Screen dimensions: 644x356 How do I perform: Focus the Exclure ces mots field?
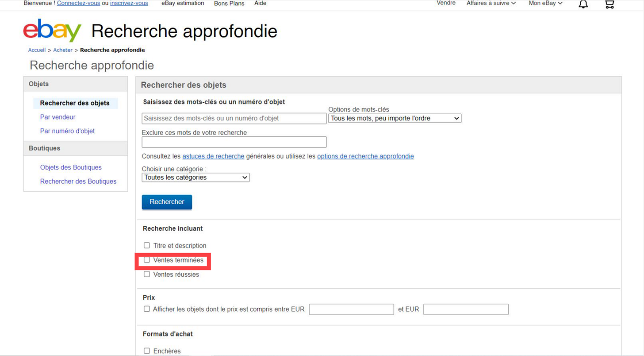click(234, 142)
